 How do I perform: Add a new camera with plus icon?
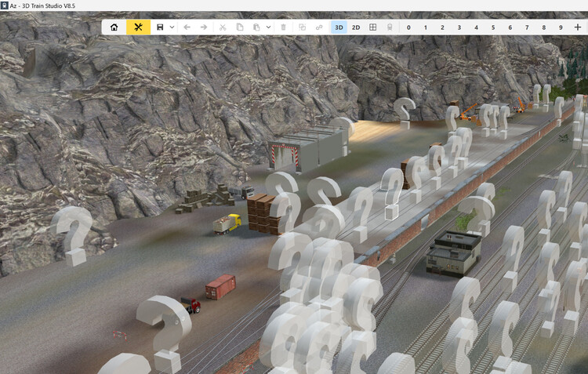578,27
